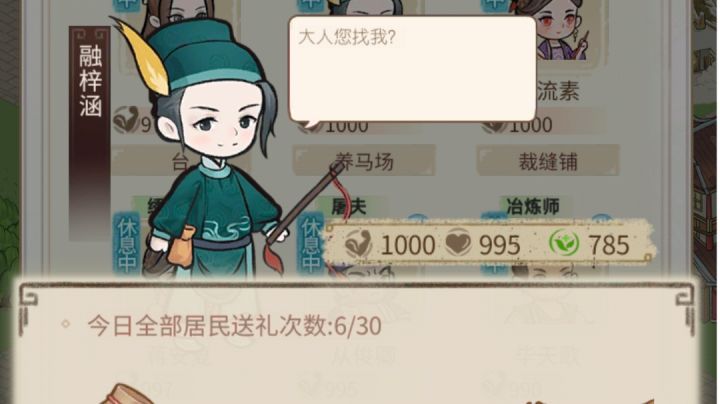The width and height of the screenshot is (720, 404).
Task: Open the 屠夫 occupation tag
Action: click(349, 207)
